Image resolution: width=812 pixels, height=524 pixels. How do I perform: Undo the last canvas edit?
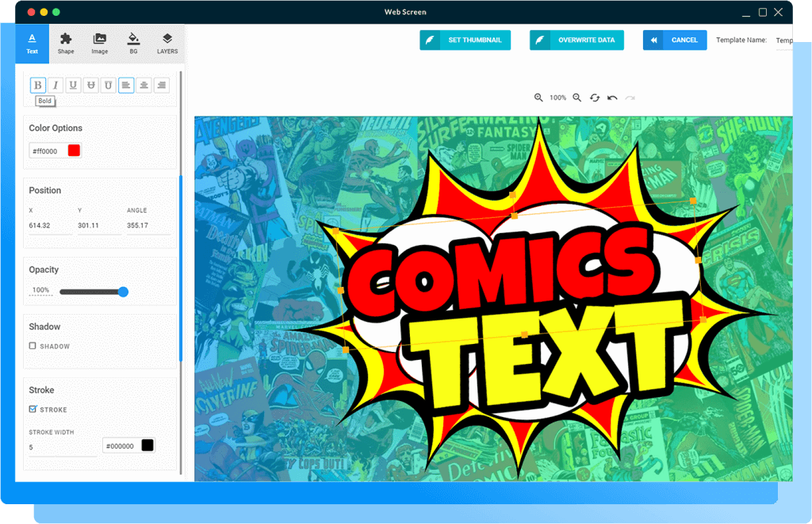point(611,97)
